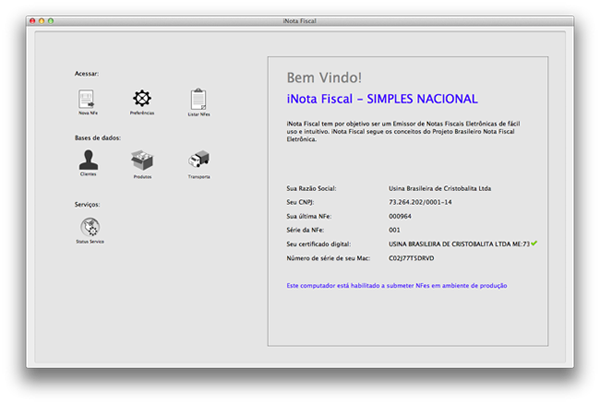The image size is (600, 404).
Task: Click the Acessar section label
Action: click(x=86, y=73)
